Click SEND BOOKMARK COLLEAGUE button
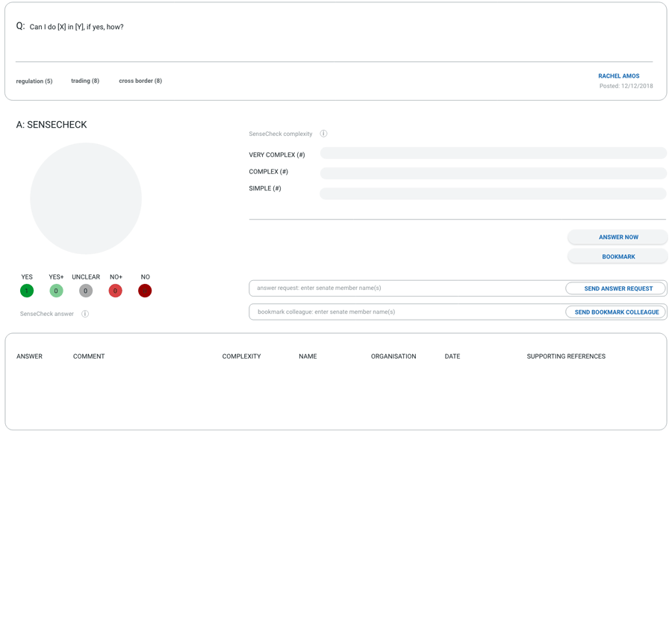Viewport: 672px width, 638px height. click(615, 312)
